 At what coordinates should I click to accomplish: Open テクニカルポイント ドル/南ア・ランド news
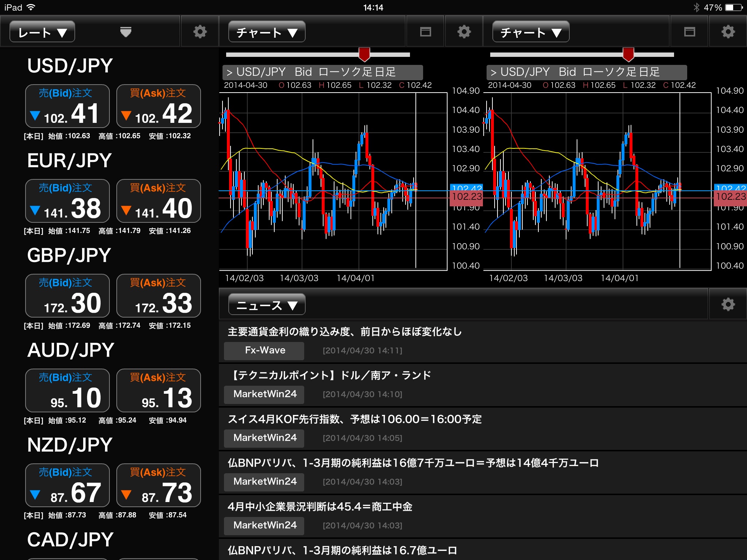[x=483, y=385]
